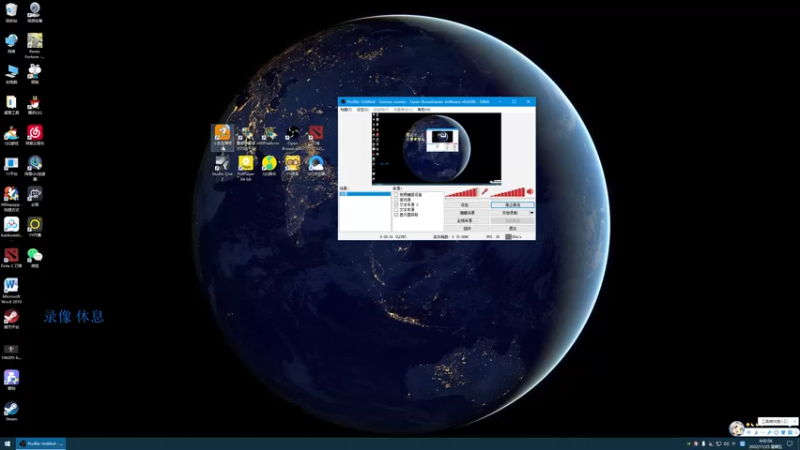The width and height of the screenshot is (800, 450).
Task: Open the Windows Start button
Action: point(7,444)
